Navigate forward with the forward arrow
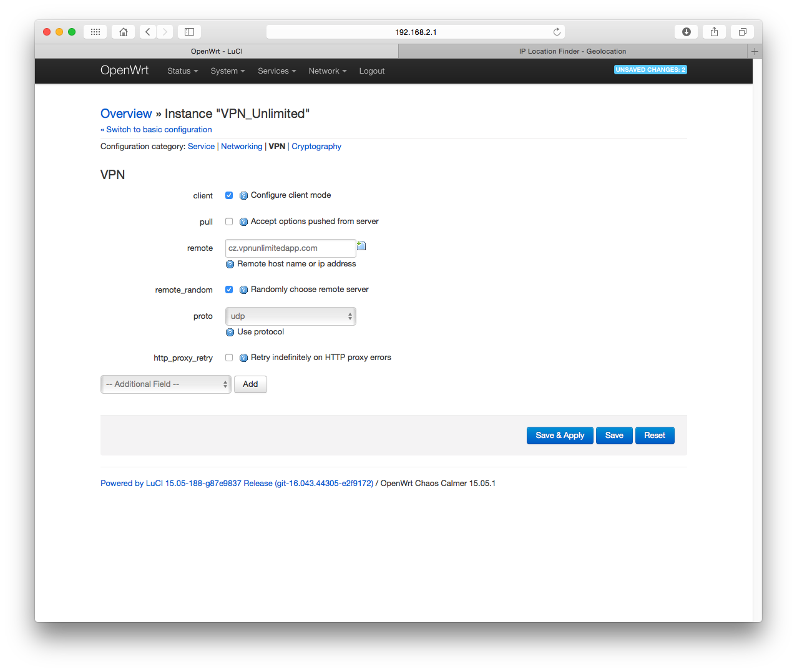The height and width of the screenshot is (672, 797). click(165, 32)
